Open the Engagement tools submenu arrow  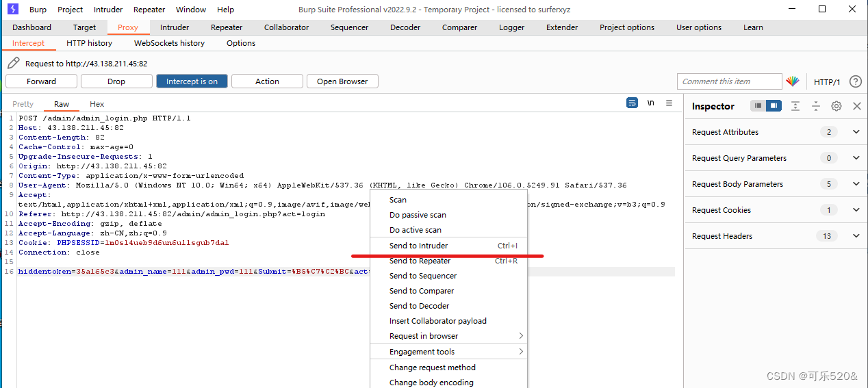click(x=521, y=352)
